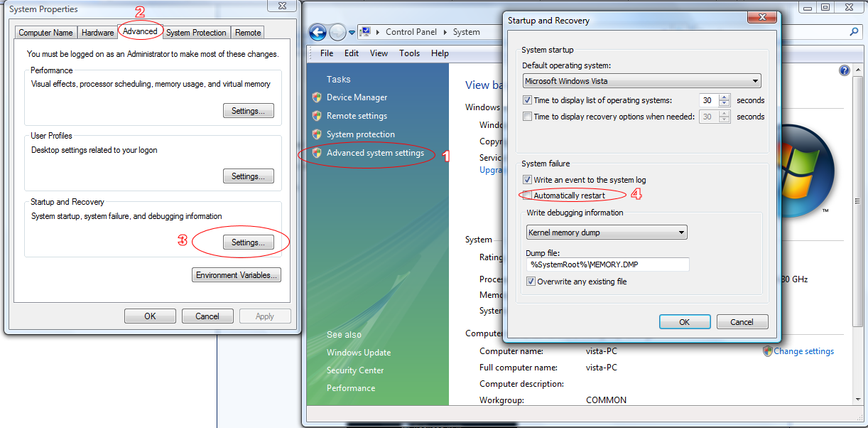Click the shield icon beside System protection
Screen dimensions: 868x428
317,134
